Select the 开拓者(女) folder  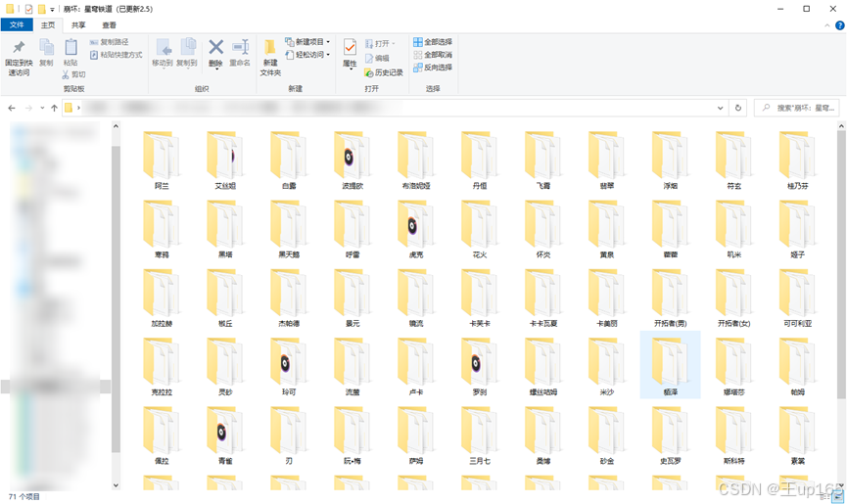[734, 298]
